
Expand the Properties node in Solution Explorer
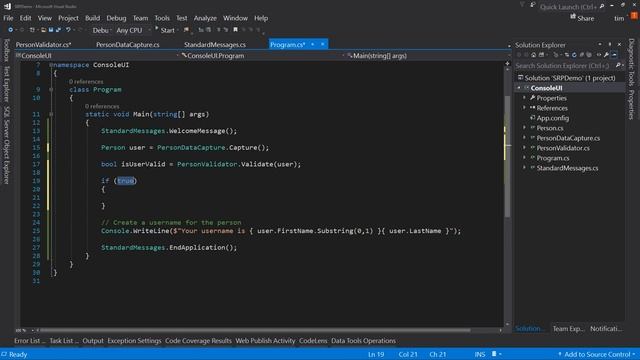click(524, 98)
